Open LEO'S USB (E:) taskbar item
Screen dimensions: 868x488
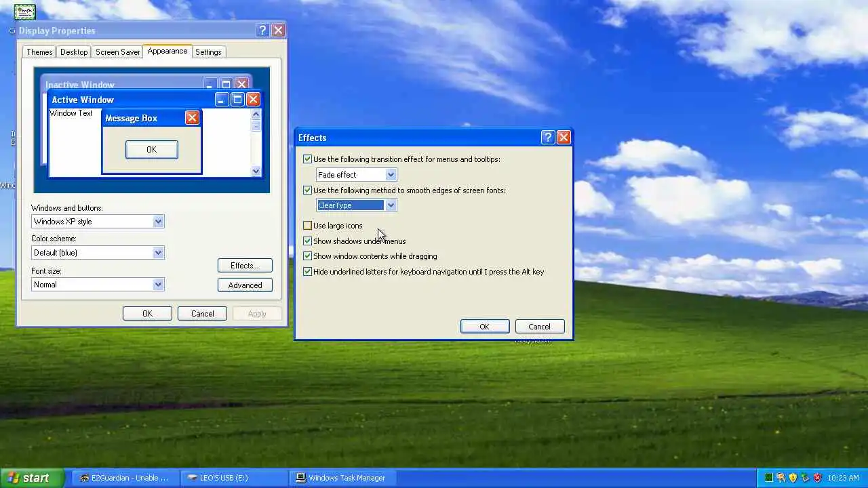pos(234,478)
